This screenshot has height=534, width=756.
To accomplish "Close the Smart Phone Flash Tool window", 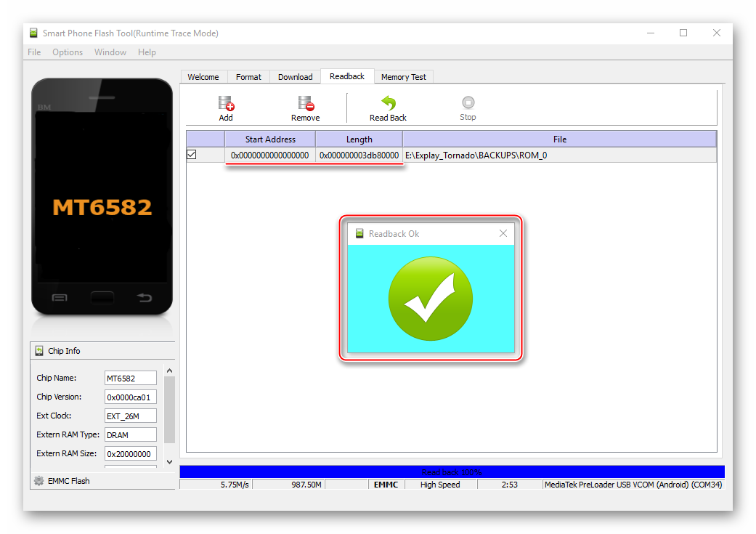I will 717,33.
